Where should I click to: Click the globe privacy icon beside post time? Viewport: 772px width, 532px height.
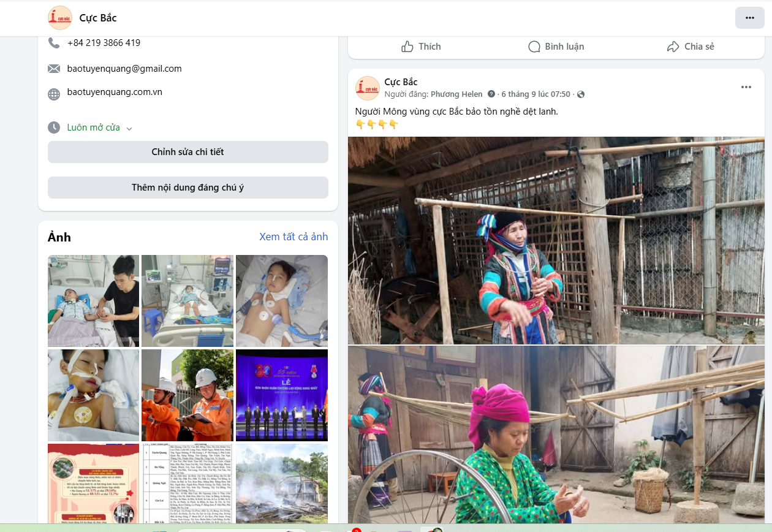click(x=581, y=94)
